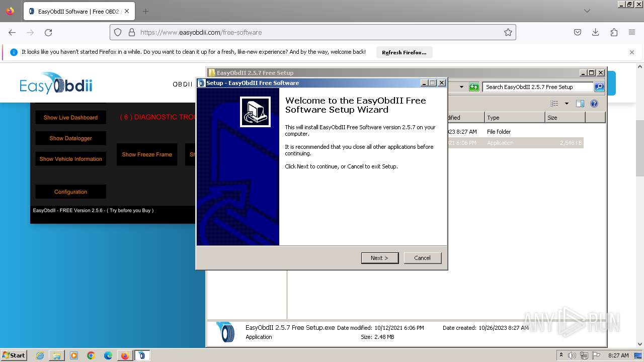Click Refresh Firefox button in notification bar
Screen dimensions: 644x362
point(404,52)
